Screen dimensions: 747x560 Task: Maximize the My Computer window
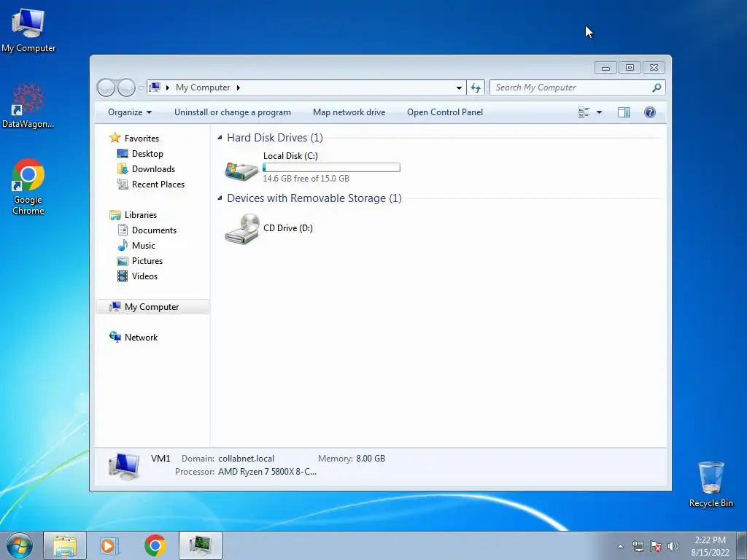630,68
